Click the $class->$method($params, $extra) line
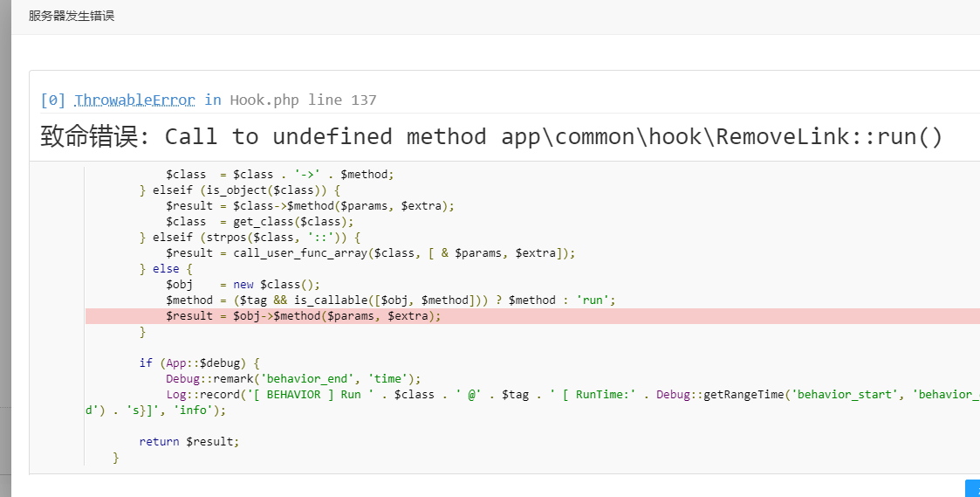Viewport: 980px width, 497px height. pyautogui.click(x=310, y=206)
